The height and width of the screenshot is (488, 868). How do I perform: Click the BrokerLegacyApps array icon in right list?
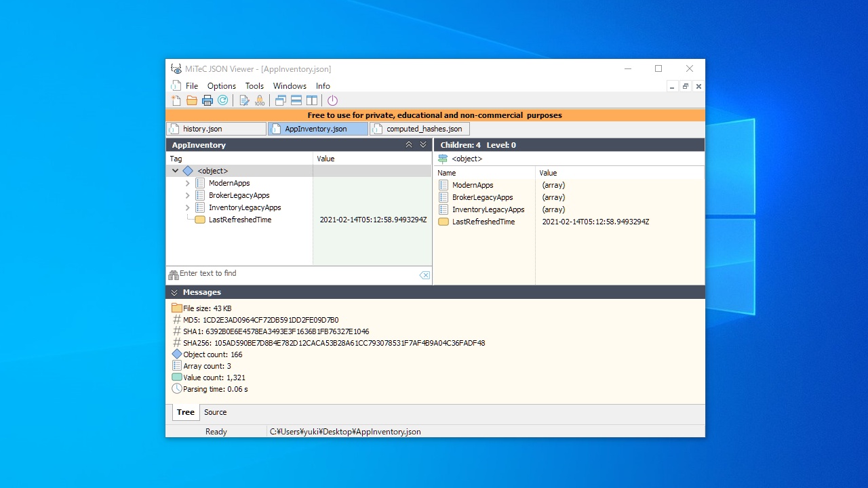443,197
